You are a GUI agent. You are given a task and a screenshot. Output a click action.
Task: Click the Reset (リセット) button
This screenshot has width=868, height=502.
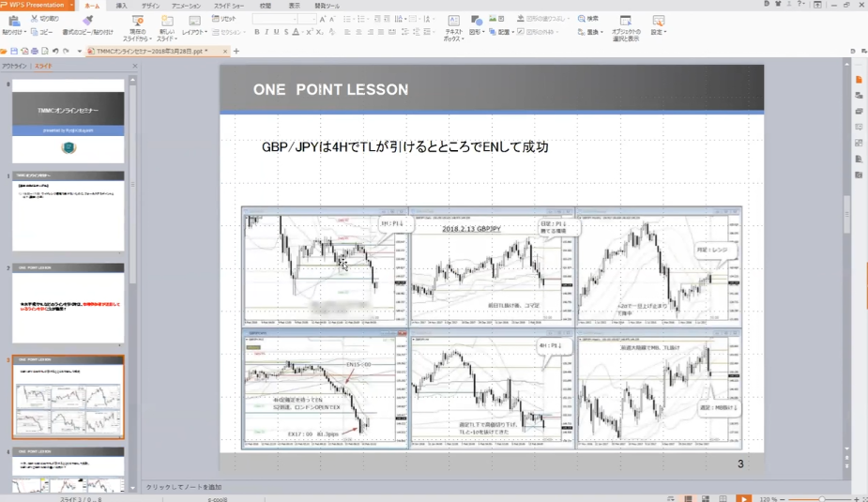(x=224, y=19)
